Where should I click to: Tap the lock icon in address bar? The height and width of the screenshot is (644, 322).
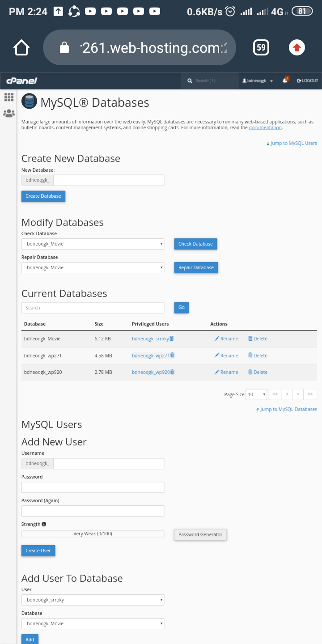coord(65,47)
